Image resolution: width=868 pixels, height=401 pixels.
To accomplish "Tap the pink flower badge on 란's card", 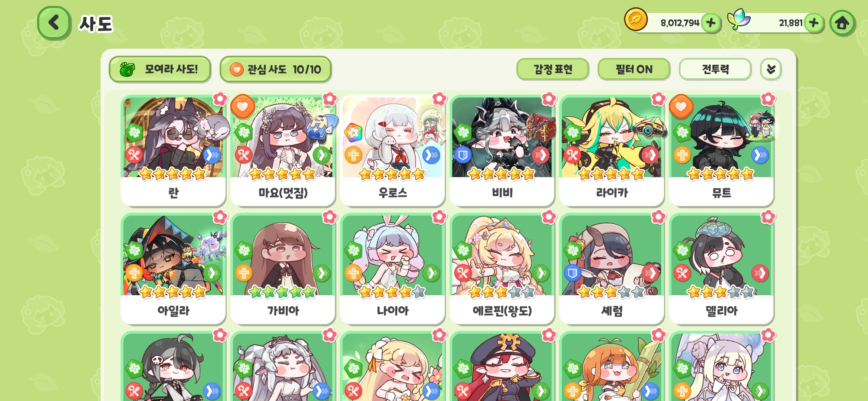I will (x=220, y=99).
